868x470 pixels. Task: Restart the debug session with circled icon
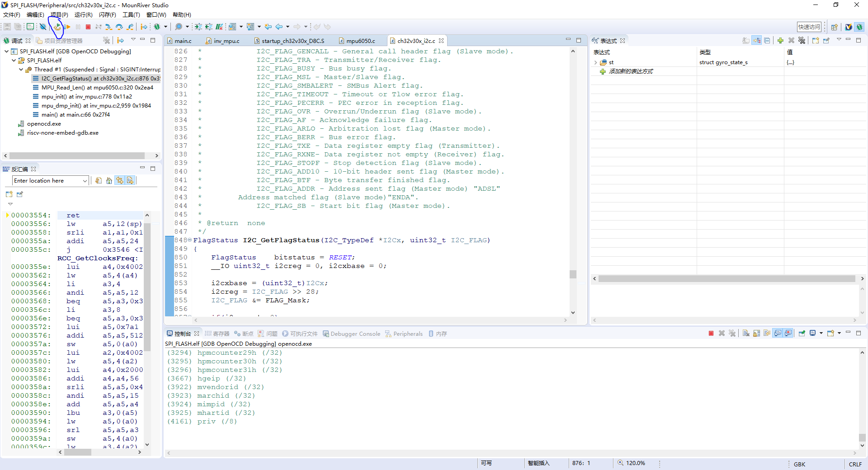[57, 27]
